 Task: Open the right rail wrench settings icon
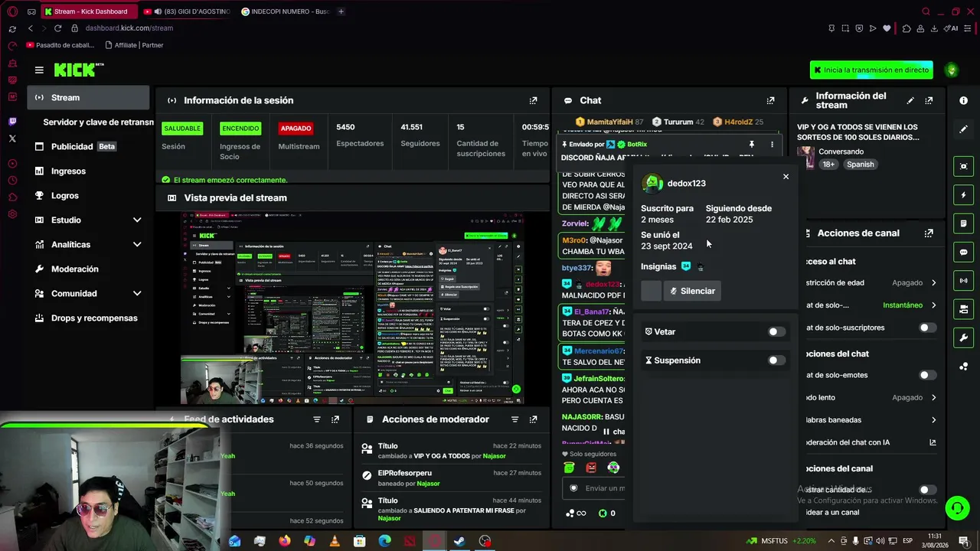click(x=963, y=337)
